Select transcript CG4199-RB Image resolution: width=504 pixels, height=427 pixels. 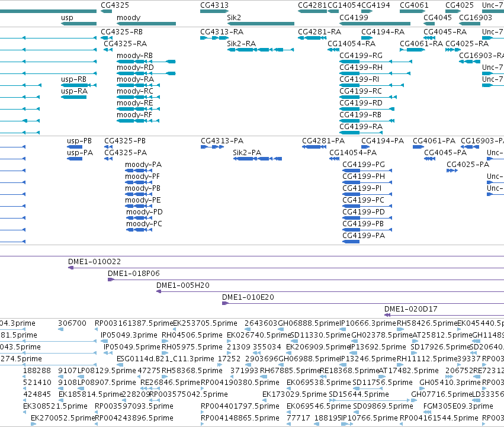(x=360, y=115)
